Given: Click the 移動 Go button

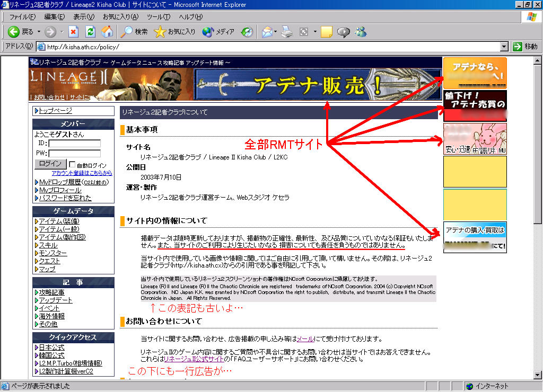Looking at the screenshot, I should (x=526, y=47).
